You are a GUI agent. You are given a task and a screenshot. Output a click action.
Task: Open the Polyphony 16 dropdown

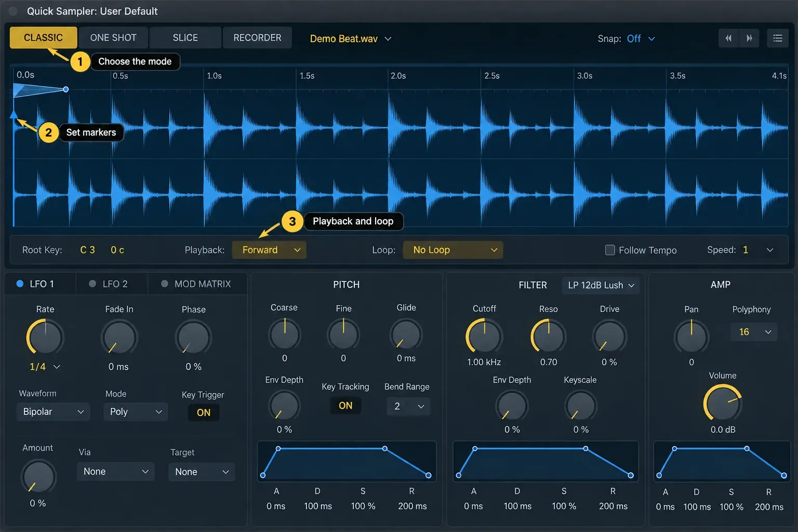[754, 332]
